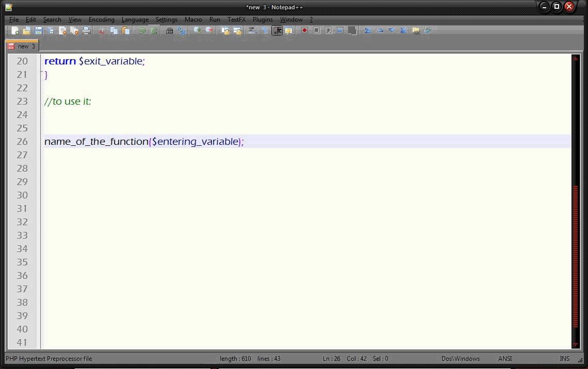Click the ABC spell-check toolbar icon
The width and height of the screenshot is (588, 369).
(428, 31)
